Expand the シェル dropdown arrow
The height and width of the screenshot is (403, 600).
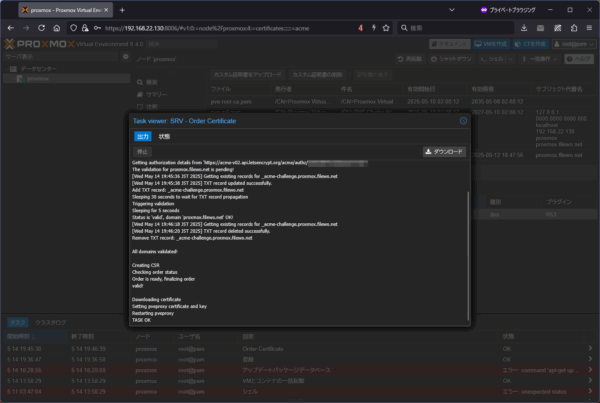click(510, 59)
